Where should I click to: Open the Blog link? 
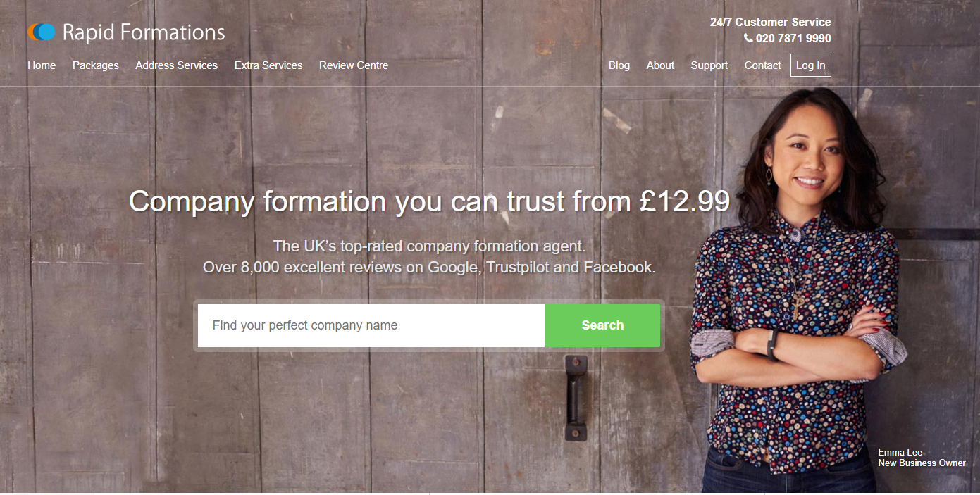[x=619, y=65]
